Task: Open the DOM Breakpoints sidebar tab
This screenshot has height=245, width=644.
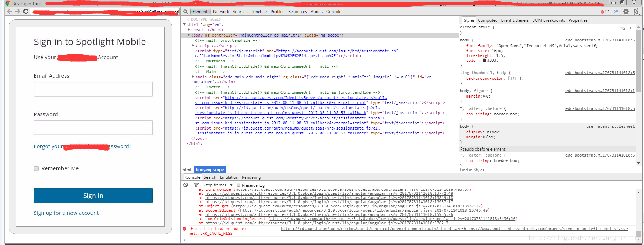Action: pyautogui.click(x=549, y=20)
